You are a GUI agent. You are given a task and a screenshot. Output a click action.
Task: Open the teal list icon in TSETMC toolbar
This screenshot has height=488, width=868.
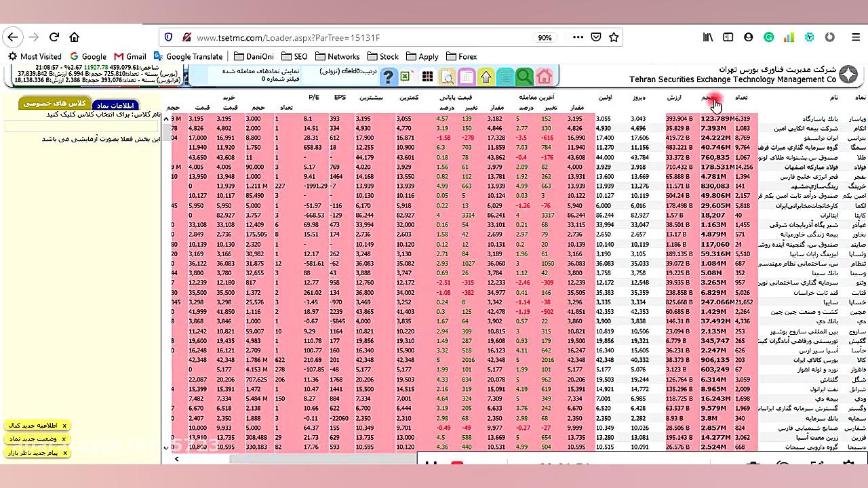505,77
